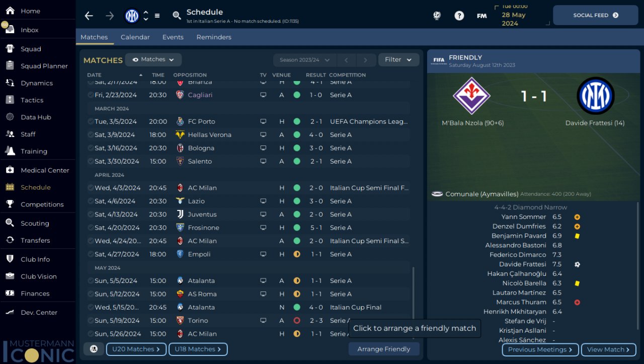Switch to the Reminders tab
Viewport: 644px width, 364px height.
[x=214, y=37]
